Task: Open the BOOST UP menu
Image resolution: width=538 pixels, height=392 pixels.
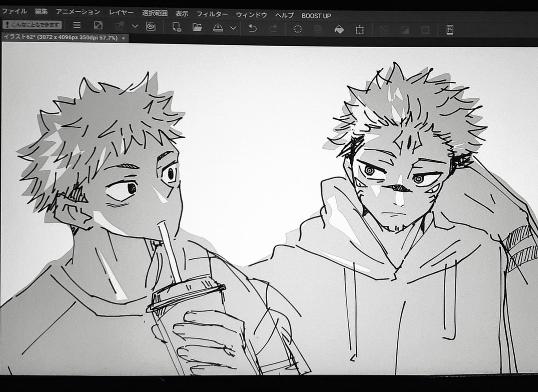Action: [316, 16]
